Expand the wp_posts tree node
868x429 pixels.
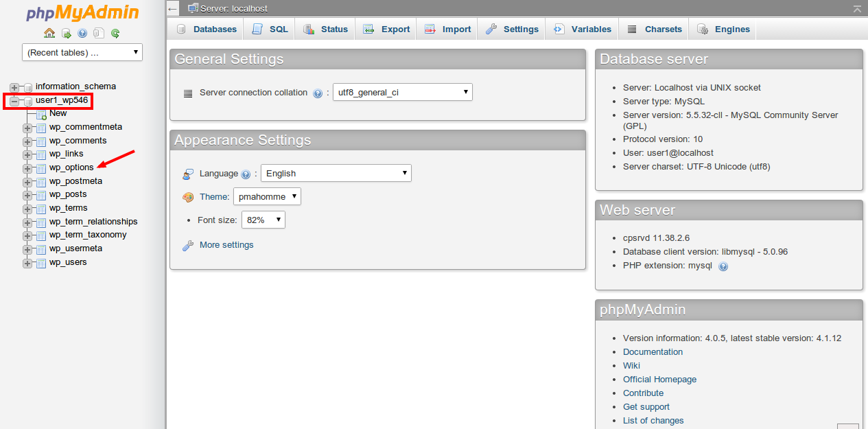[27, 194]
